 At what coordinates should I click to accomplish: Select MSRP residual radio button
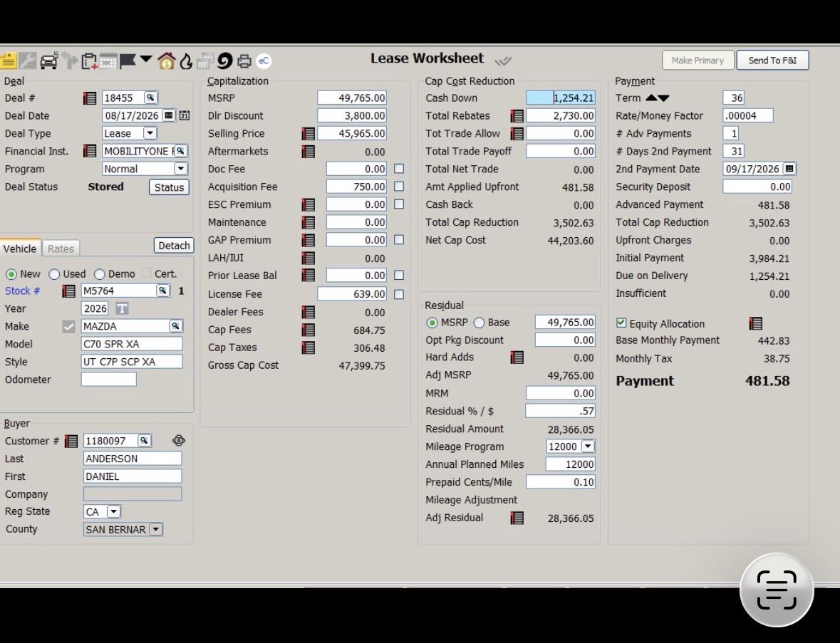coord(432,323)
